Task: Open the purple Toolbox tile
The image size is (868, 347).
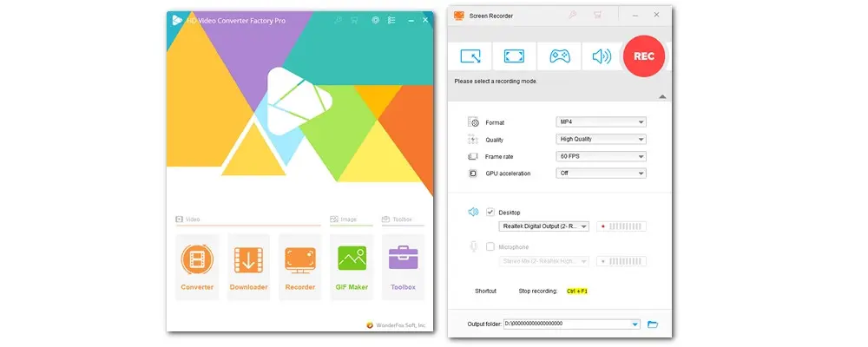Action: point(403,266)
